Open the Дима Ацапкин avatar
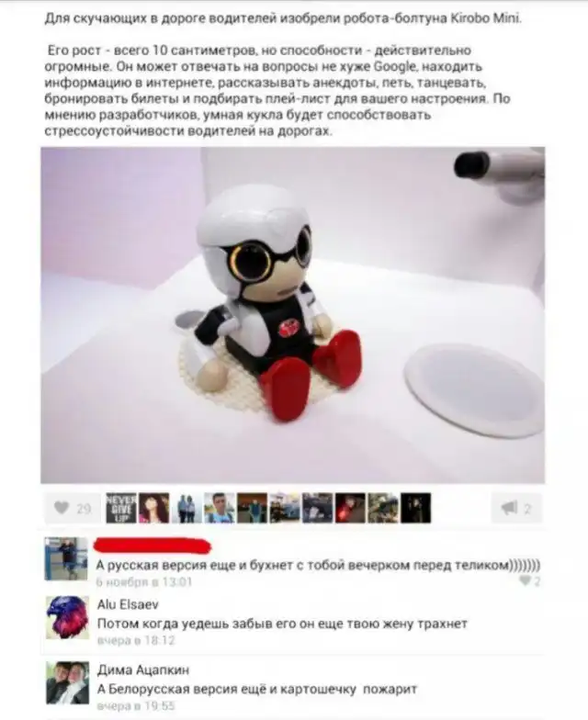Image resolution: width=588 pixels, height=720 pixels. (67, 683)
